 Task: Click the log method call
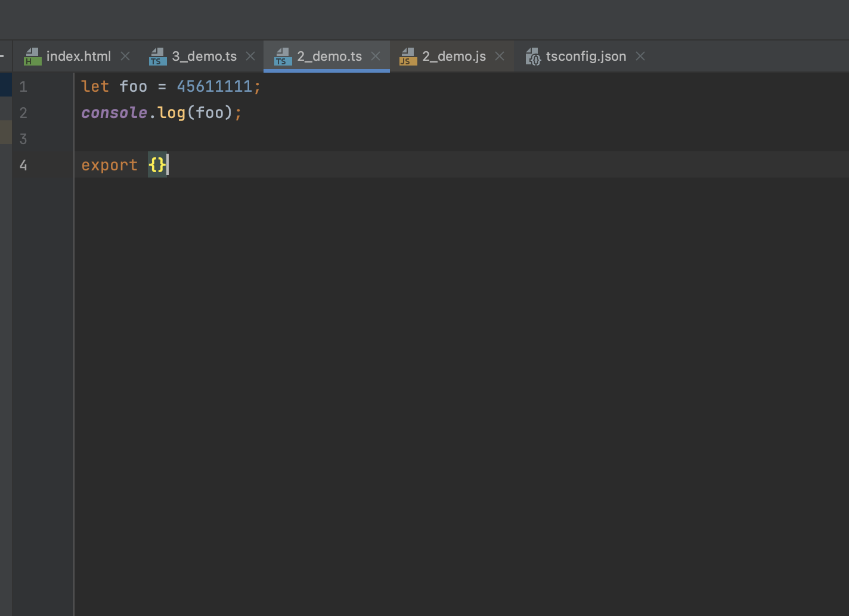click(172, 113)
